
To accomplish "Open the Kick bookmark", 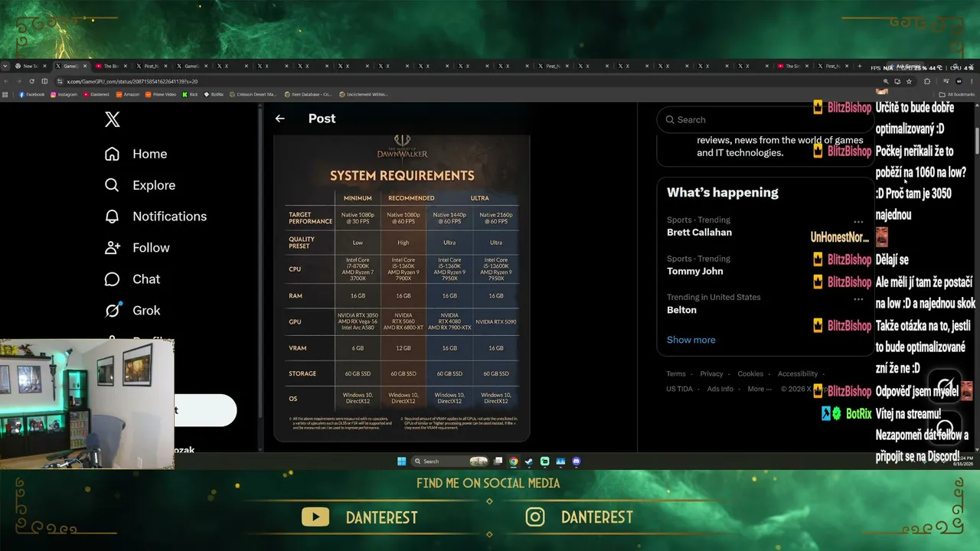I will coord(190,94).
